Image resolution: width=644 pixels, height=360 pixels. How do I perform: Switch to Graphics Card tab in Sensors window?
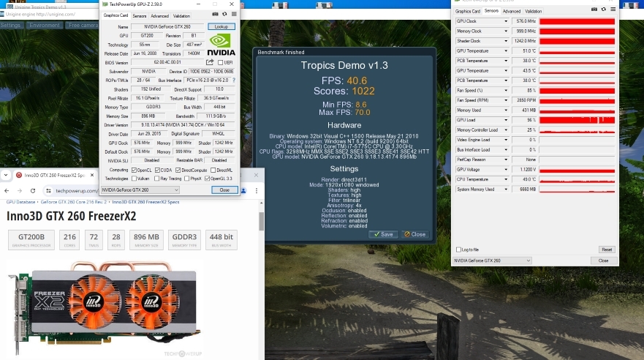(x=467, y=11)
